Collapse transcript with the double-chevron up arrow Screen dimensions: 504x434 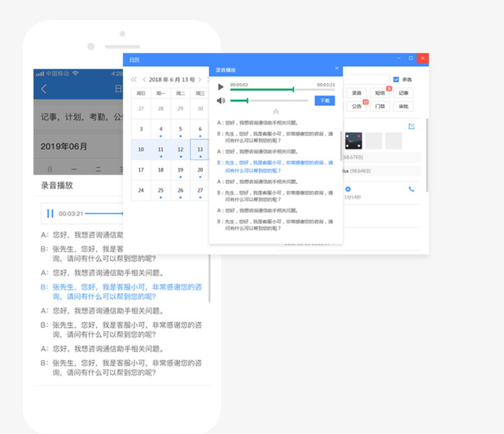pyautogui.click(x=276, y=111)
